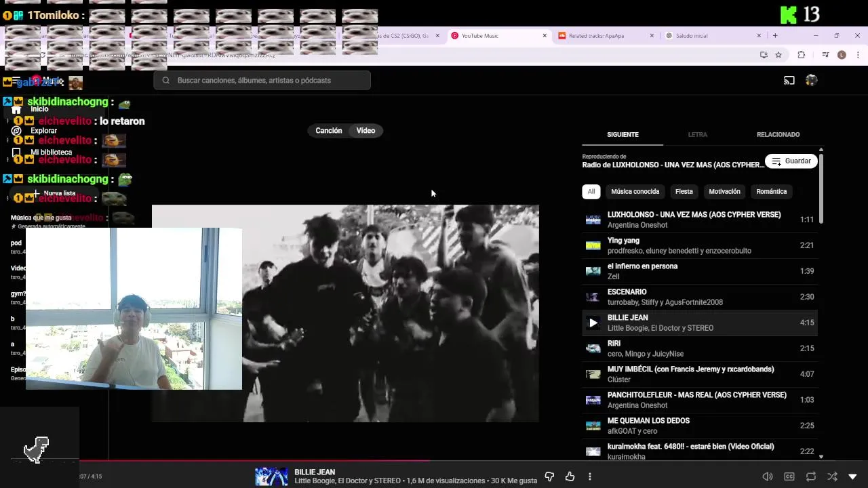Select the All filter chip
Viewport: 868px width, 488px height.
tap(591, 192)
